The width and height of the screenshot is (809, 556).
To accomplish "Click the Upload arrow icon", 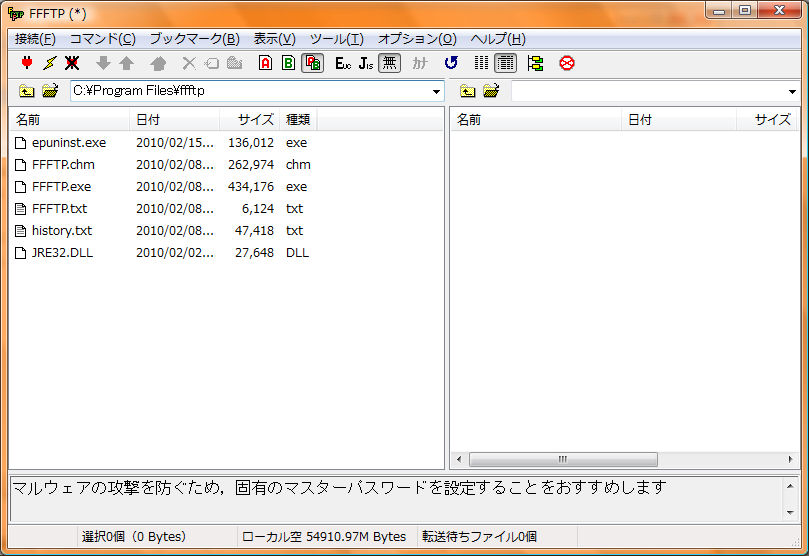I will (x=126, y=63).
